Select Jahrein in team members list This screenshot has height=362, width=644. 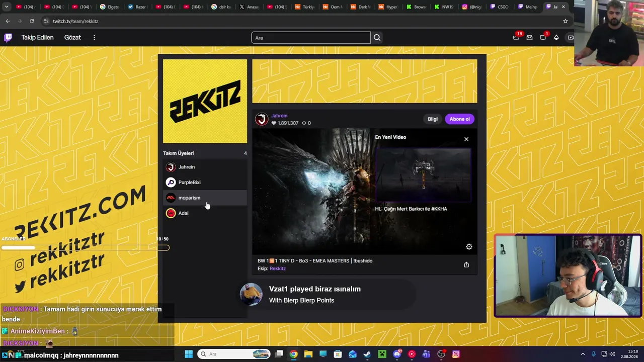[205, 167]
